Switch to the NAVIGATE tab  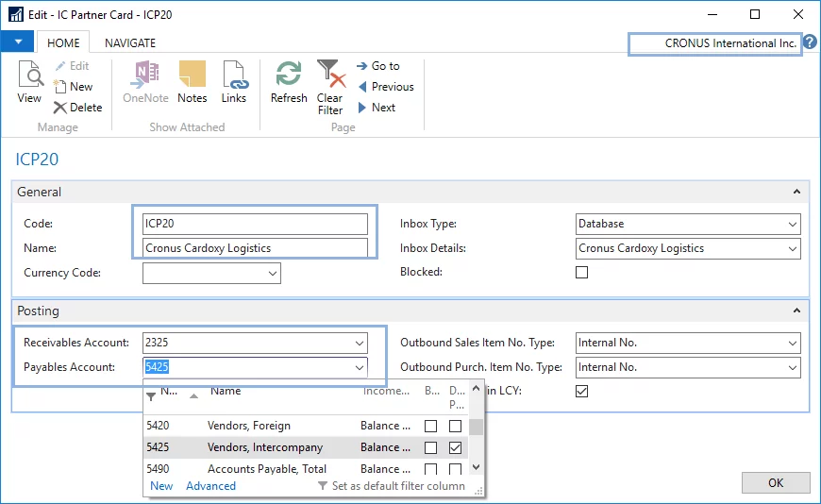[x=130, y=42]
